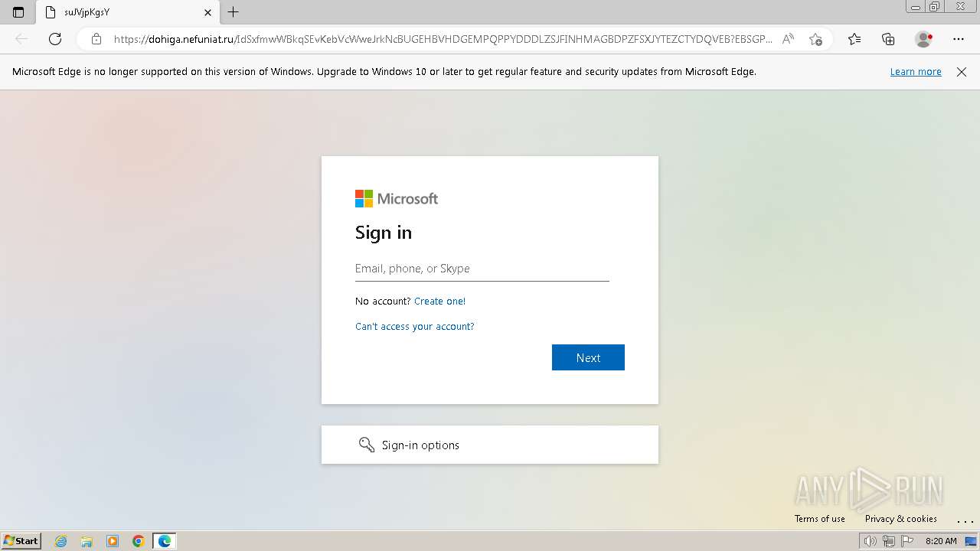
Task: Open Can't access your account? link
Action: [x=415, y=327]
